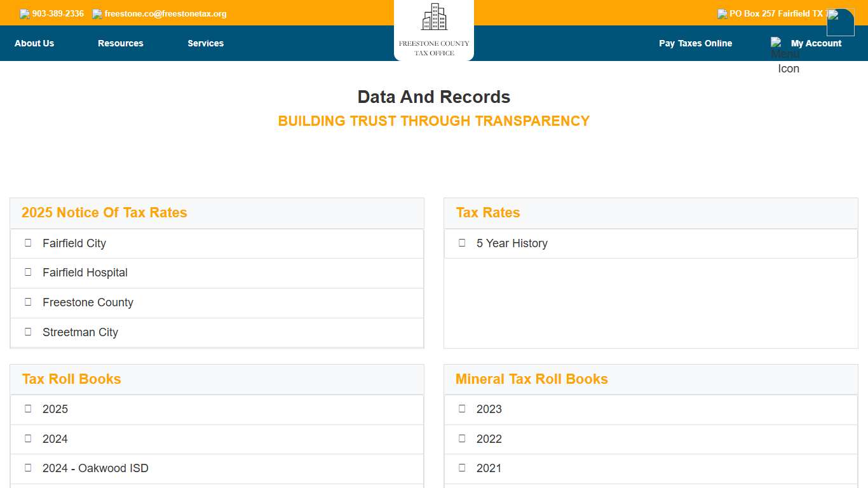Go to Pay Taxes Online
This screenshot has height=488, width=868.
coord(695,43)
